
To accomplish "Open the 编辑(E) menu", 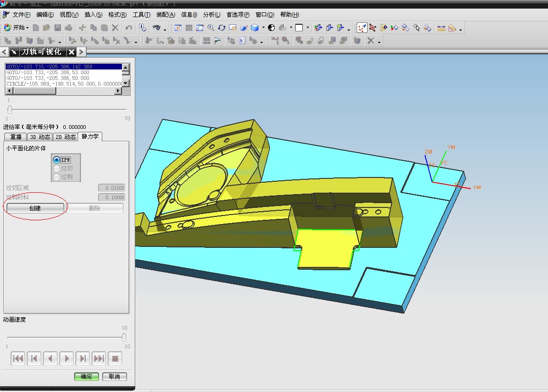I will (x=45, y=15).
